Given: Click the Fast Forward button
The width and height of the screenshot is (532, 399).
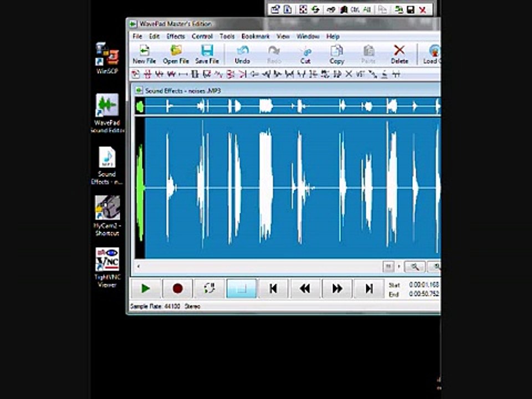Looking at the screenshot, I should click(x=337, y=288).
